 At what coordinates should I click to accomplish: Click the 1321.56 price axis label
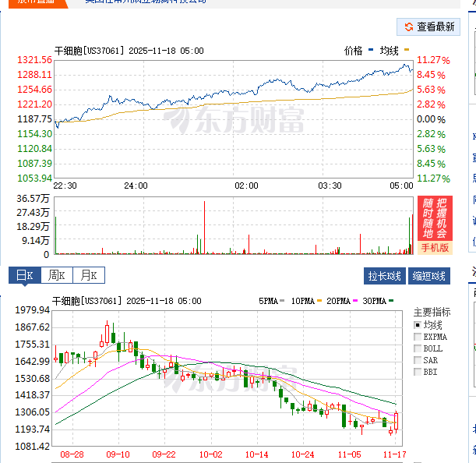[x=34, y=60]
